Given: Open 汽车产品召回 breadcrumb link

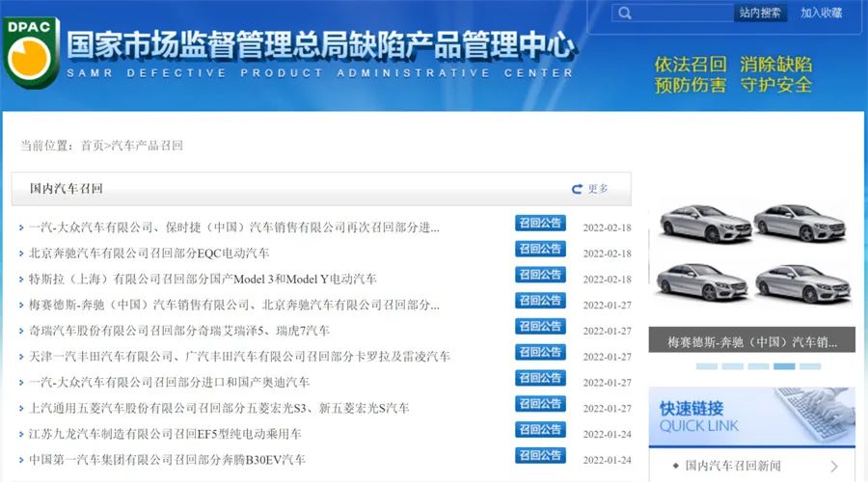Looking at the screenshot, I should 147,146.
